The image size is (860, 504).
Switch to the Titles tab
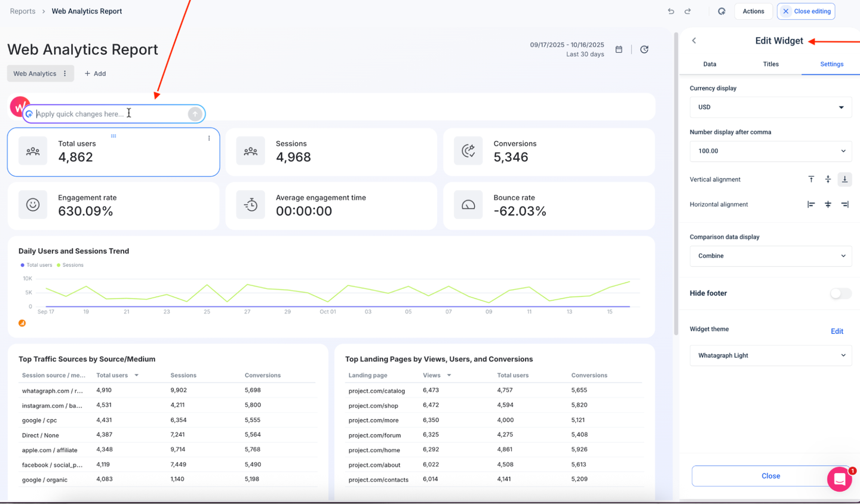tap(770, 64)
